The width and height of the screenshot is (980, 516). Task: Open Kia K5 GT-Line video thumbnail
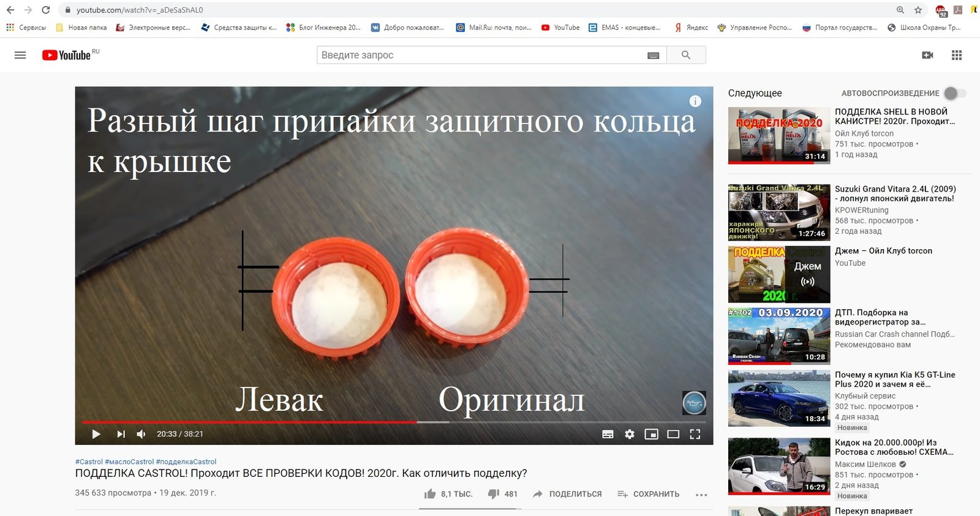(x=779, y=398)
